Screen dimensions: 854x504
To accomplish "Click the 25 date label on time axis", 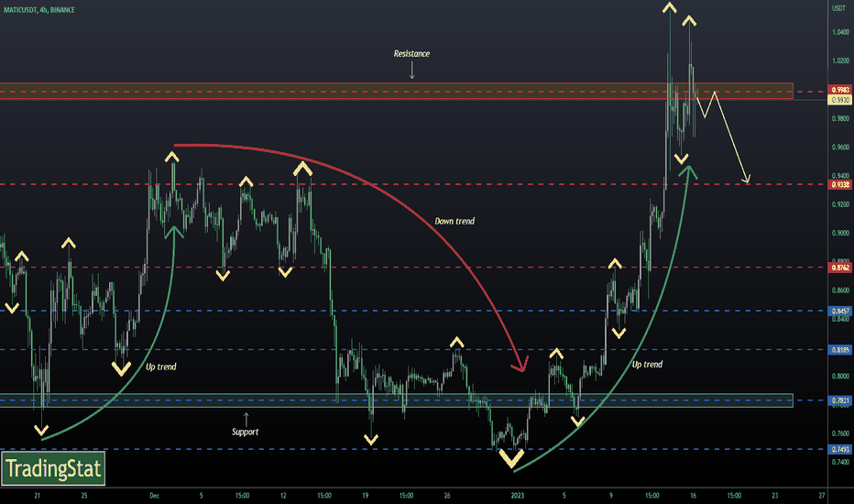I will click(x=84, y=496).
